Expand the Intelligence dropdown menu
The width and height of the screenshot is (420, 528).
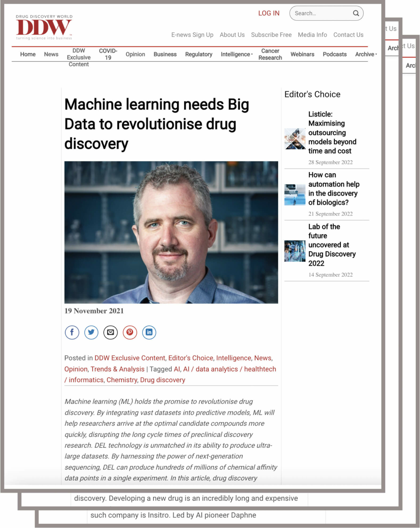[x=237, y=54]
